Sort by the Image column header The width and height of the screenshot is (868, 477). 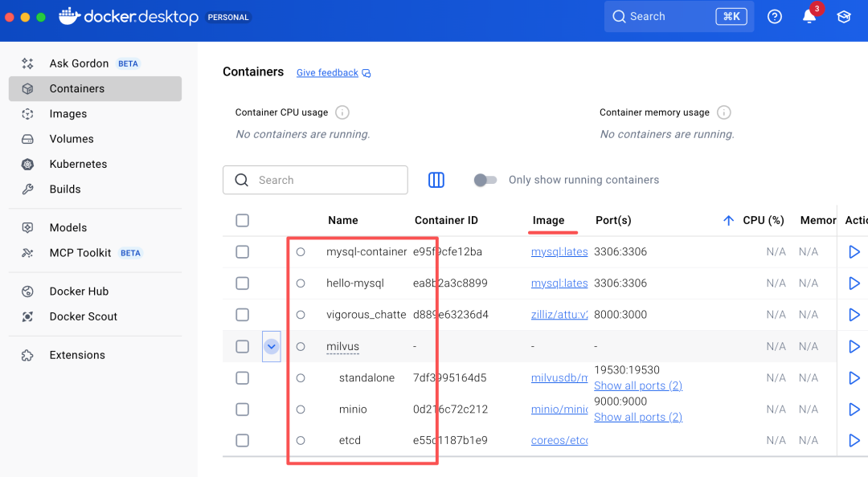click(549, 220)
